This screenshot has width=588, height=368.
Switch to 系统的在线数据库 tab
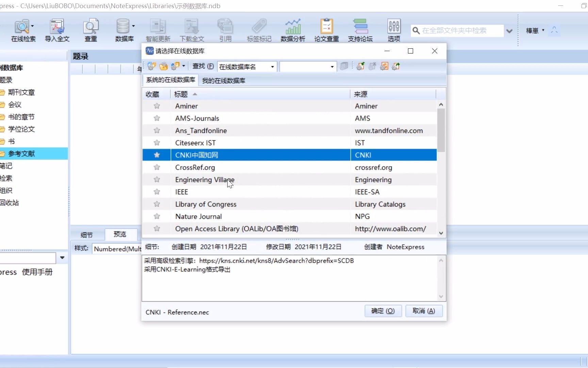[170, 80]
